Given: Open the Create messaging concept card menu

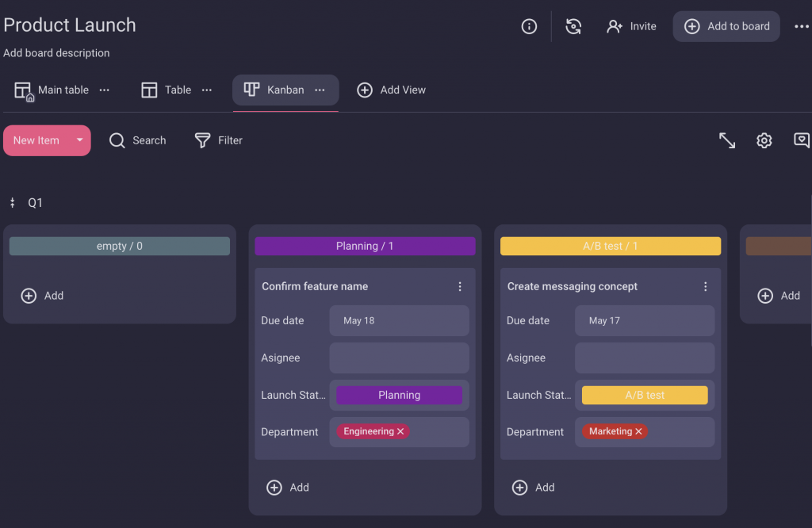Looking at the screenshot, I should (706, 286).
